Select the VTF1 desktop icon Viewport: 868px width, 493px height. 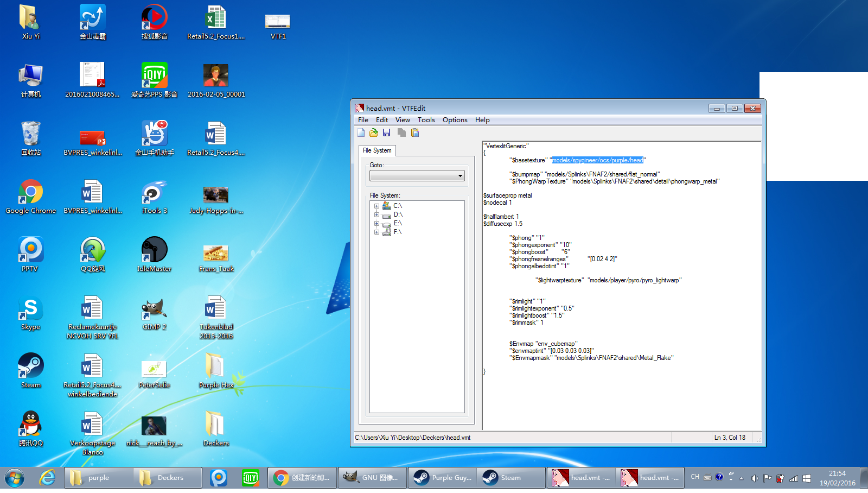[x=278, y=26]
